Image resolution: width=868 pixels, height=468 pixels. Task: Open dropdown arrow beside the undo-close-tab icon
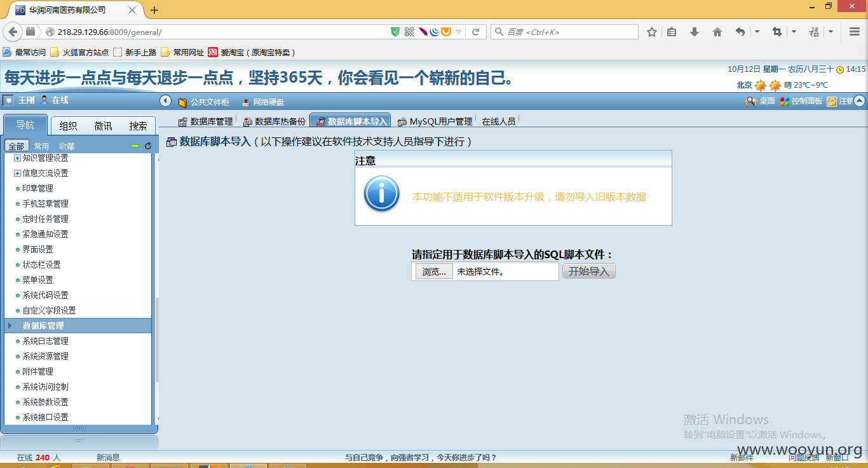(757, 32)
